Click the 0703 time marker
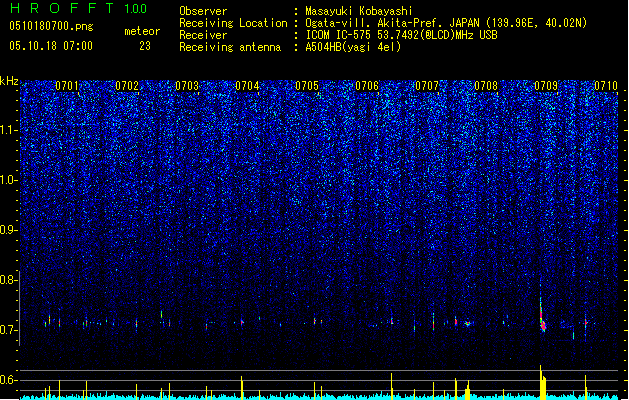Viewport: 629px width, 400px height. [187, 86]
